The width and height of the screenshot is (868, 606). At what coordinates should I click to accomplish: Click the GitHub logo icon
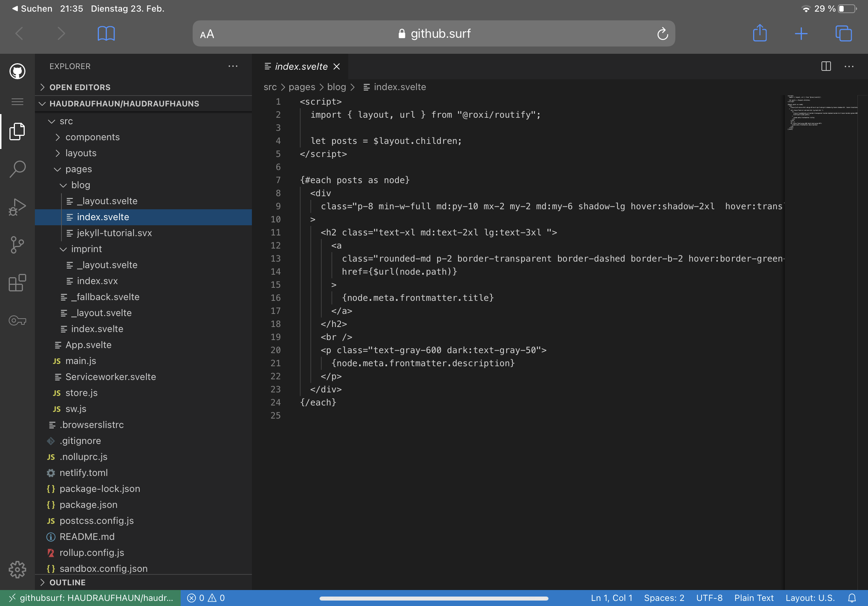point(17,71)
